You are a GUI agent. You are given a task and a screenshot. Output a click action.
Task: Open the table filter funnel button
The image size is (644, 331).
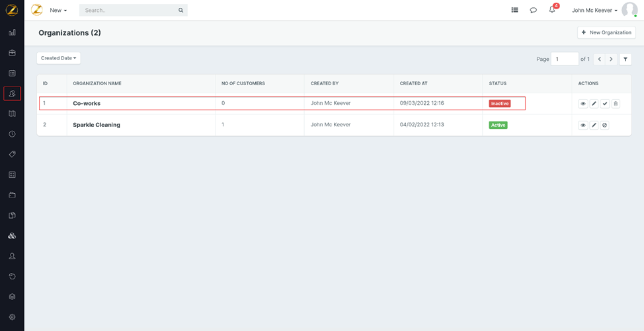(x=625, y=59)
